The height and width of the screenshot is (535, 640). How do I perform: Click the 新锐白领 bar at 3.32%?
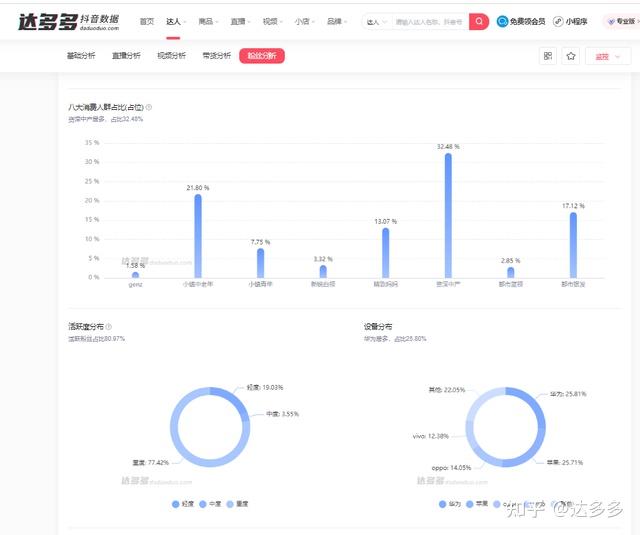323,272
